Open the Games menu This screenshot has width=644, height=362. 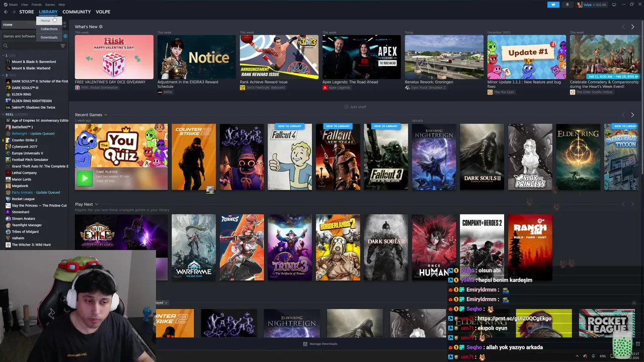pyautogui.click(x=50, y=5)
